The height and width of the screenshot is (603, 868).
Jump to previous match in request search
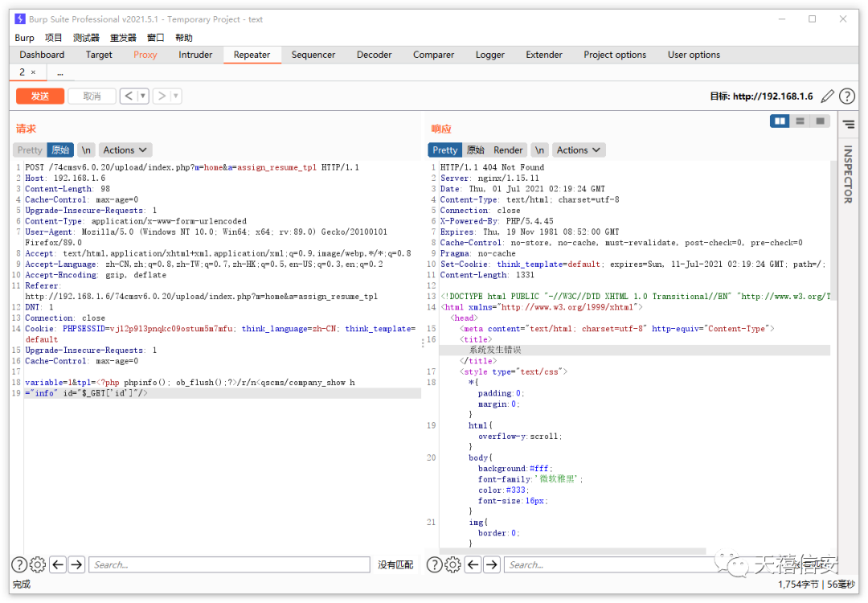pos(58,564)
